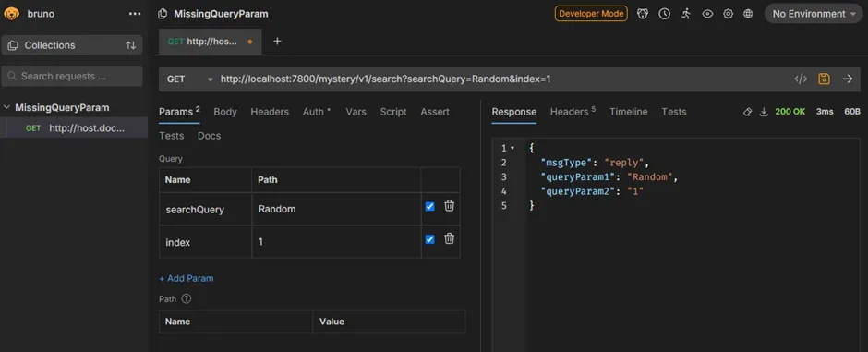The image size is (868, 352).
Task: Click the 3ms response time
Action: point(825,112)
